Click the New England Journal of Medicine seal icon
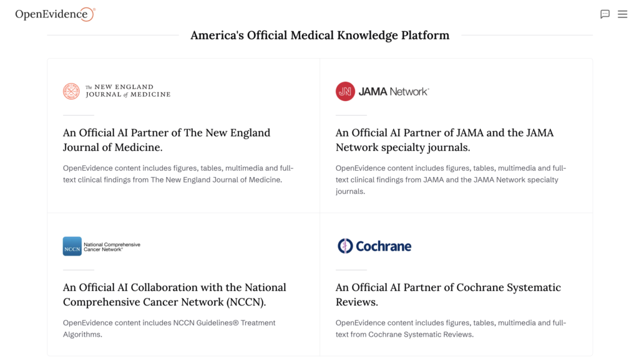 point(71,91)
